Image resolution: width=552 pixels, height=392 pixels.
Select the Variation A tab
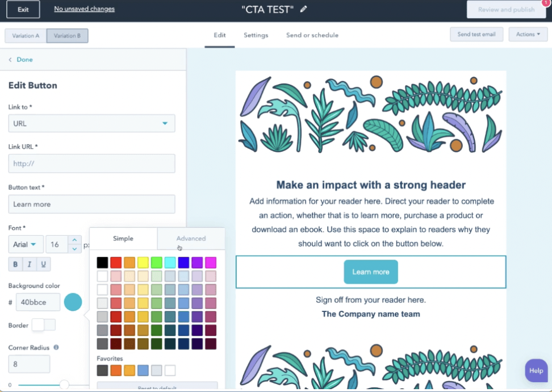click(25, 35)
